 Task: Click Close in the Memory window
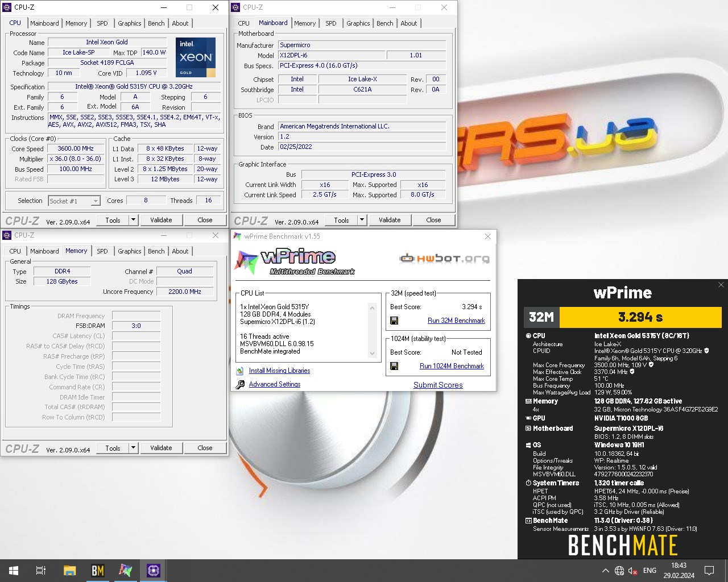pos(205,448)
